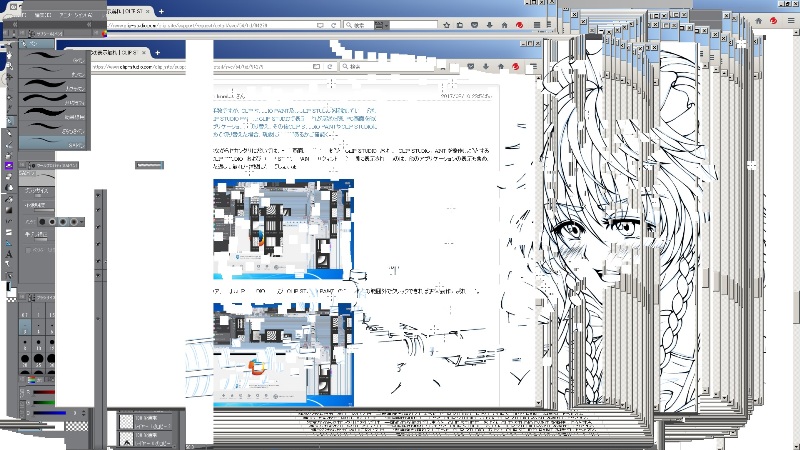Toggle reader view in rear Firefox address bar
This screenshot has height=450, width=800.
[320, 24]
